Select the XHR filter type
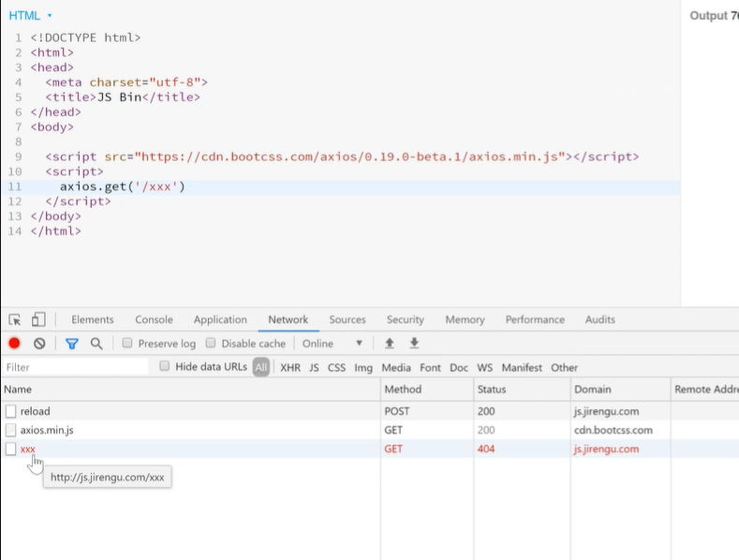The height and width of the screenshot is (560, 739). click(290, 368)
